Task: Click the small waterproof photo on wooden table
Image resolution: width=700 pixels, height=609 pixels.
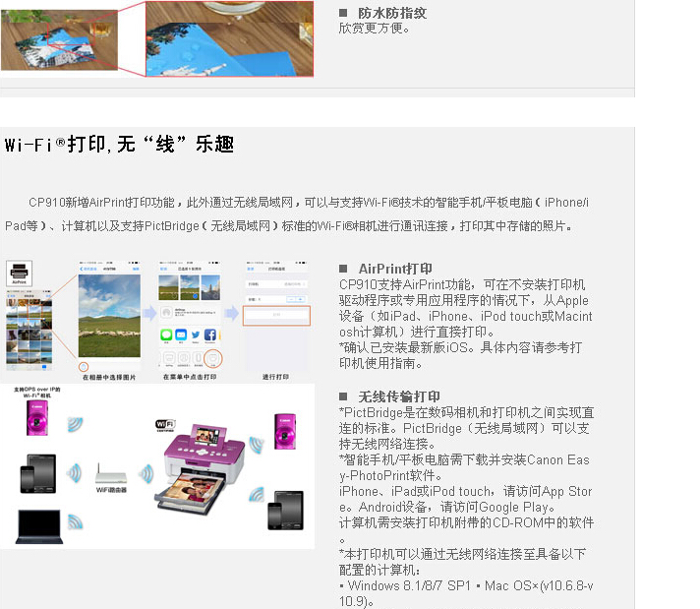Action: coord(59,39)
